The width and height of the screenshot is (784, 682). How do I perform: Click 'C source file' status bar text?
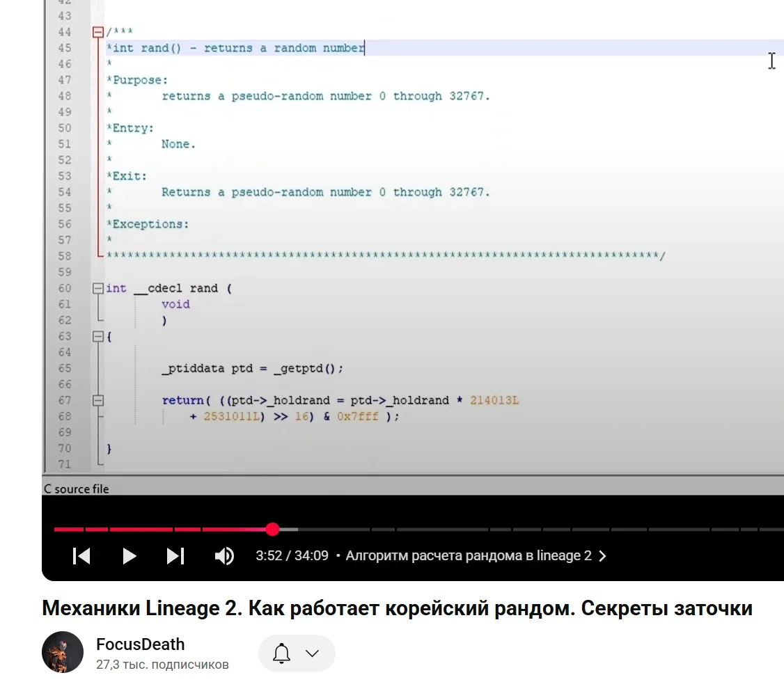[76, 489]
